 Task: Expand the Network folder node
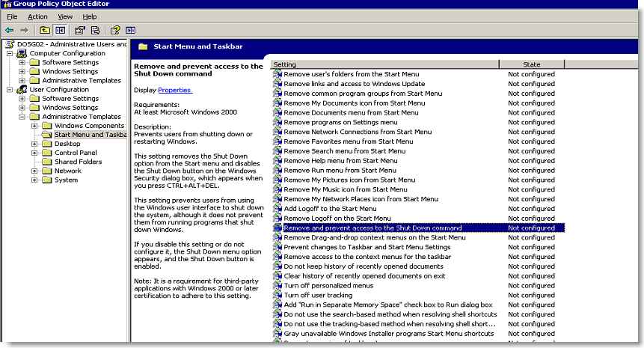pos(34,171)
